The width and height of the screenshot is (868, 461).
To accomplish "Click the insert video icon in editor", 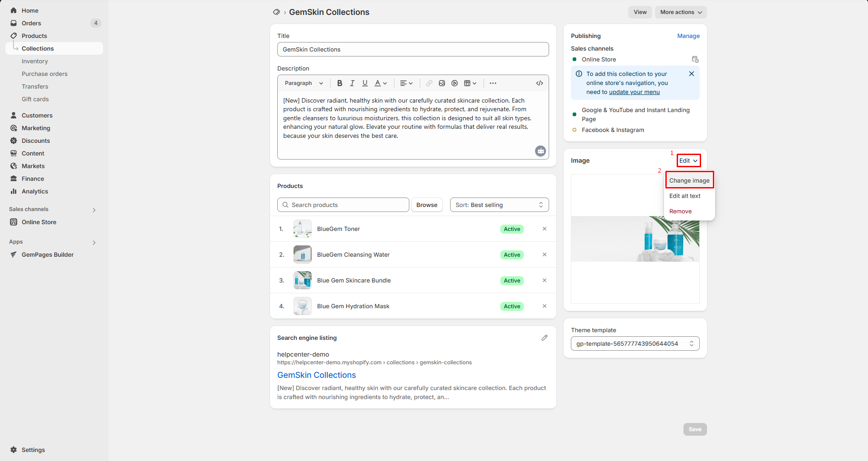I will click(x=455, y=83).
